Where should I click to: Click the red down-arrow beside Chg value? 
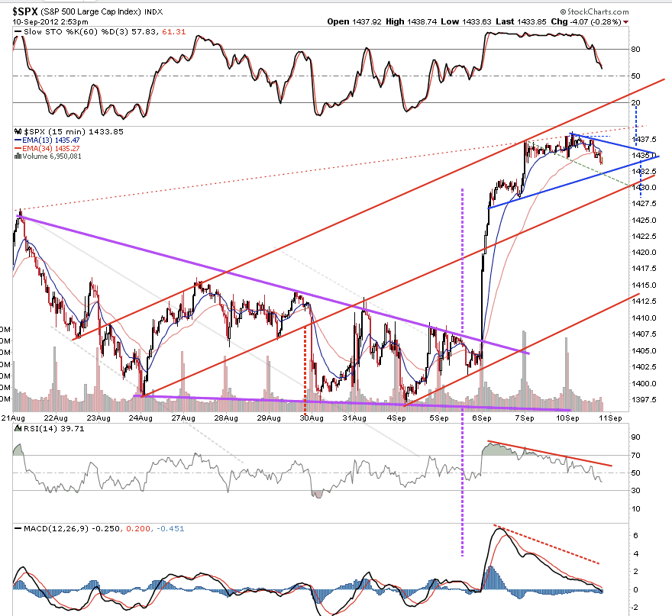click(x=626, y=22)
